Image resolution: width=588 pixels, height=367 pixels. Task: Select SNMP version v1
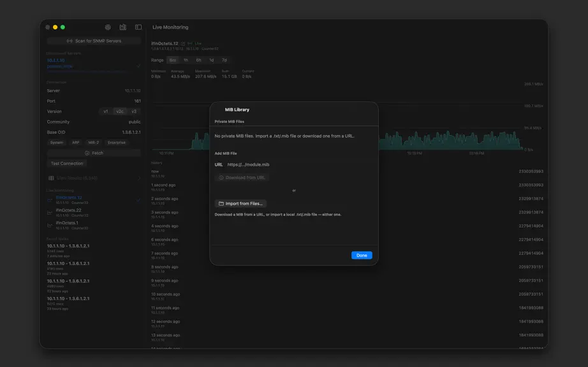(x=106, y=112)
